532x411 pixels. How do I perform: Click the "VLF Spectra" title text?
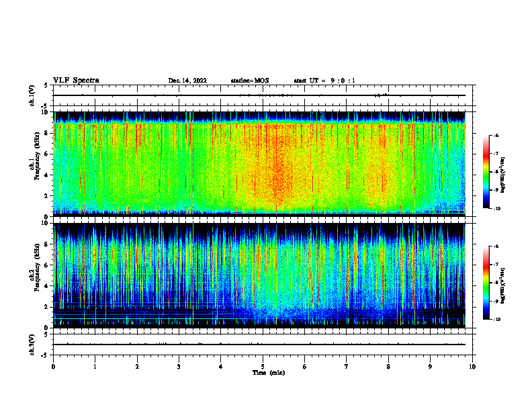point(76,81)
